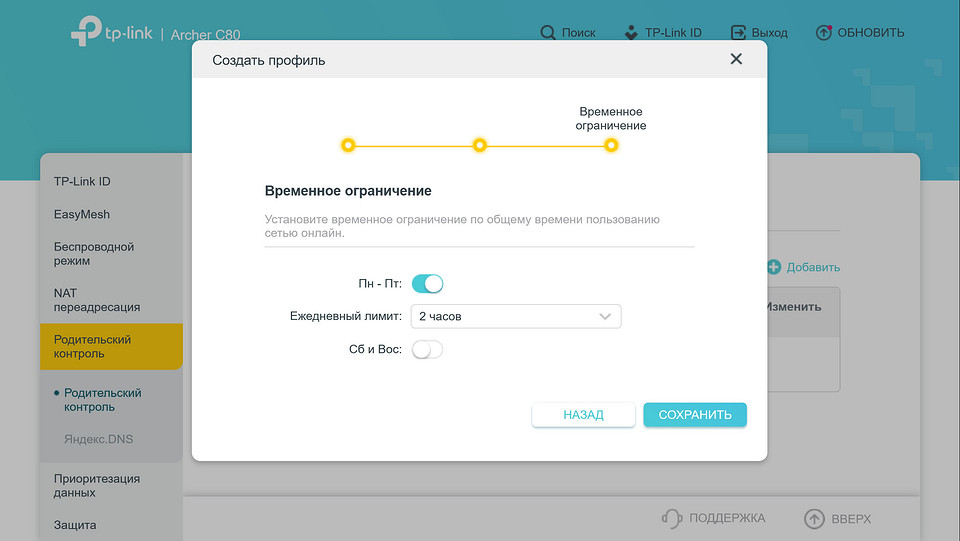The height and width of the screenshot is (541, 960).
Task: Click the first wizard step dot
Action: 348,145
